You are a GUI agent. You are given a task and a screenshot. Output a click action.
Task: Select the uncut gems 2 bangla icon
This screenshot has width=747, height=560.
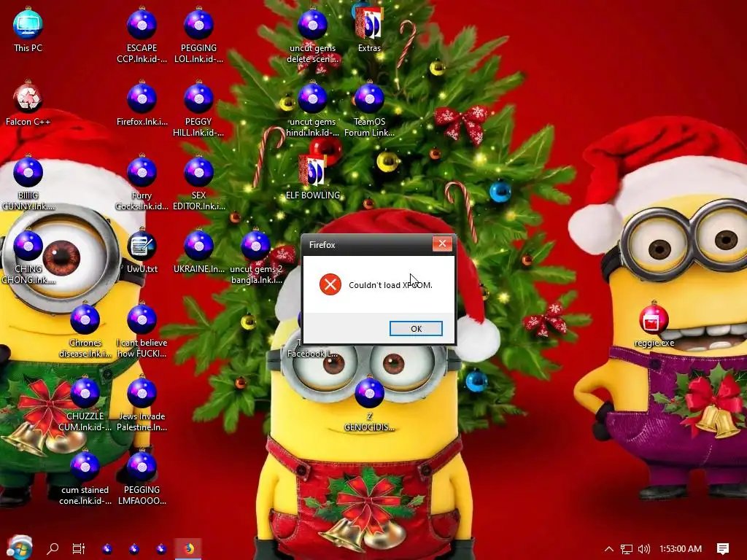coord(256,257)
